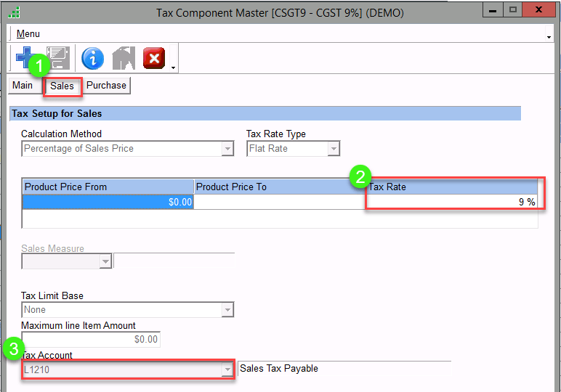Image resolution: width=561 pixels, height=392 pixels.
Task: Open toolbar overflow arrow beside red X
Action: pyautogui.click(x=174, y=68)
